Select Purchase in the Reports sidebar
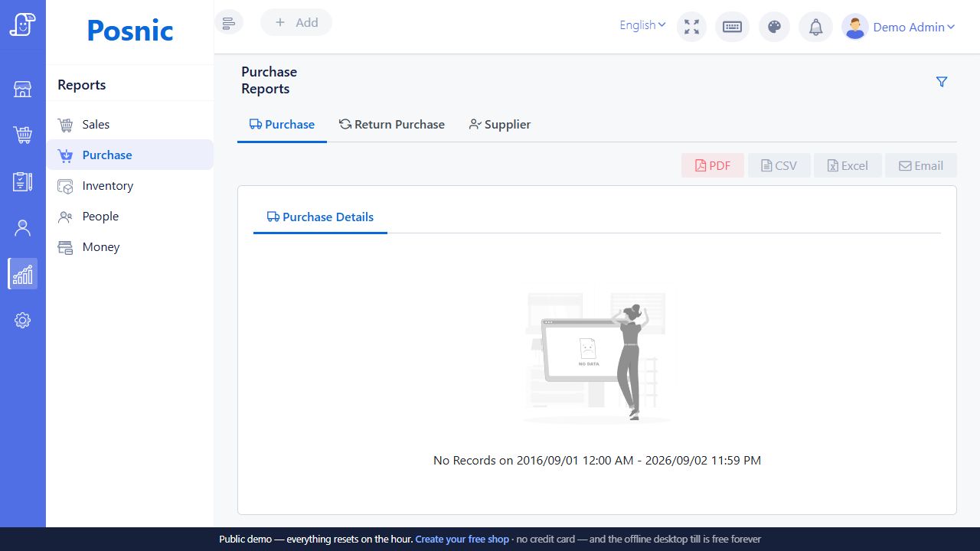 [129, 155]
